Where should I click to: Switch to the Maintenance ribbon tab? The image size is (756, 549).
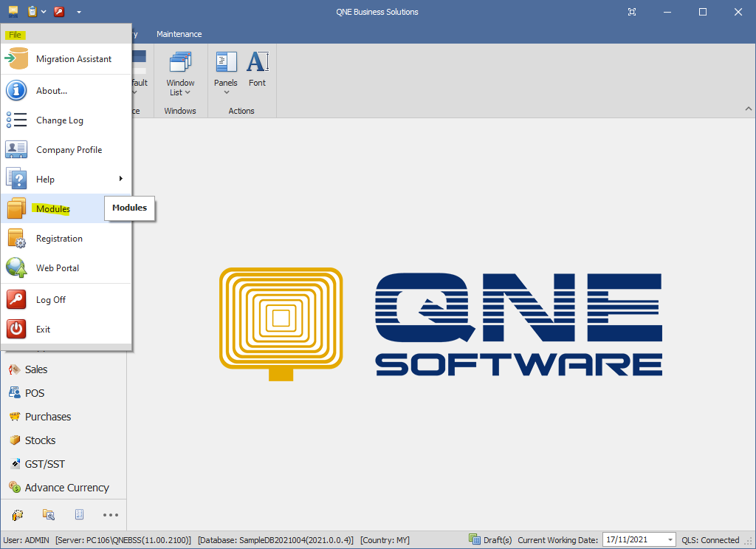pyautogui.click(x=179, y=34)
